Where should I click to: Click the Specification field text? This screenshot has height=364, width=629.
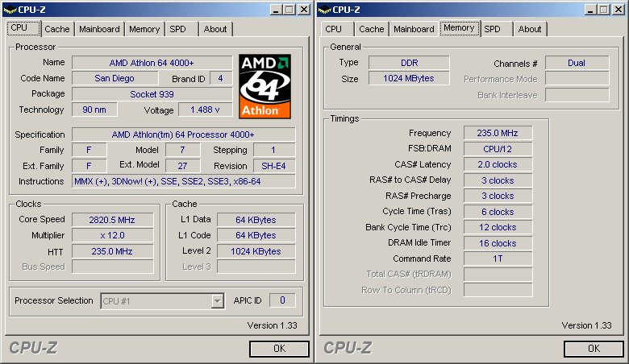click(x=183, y=134)
